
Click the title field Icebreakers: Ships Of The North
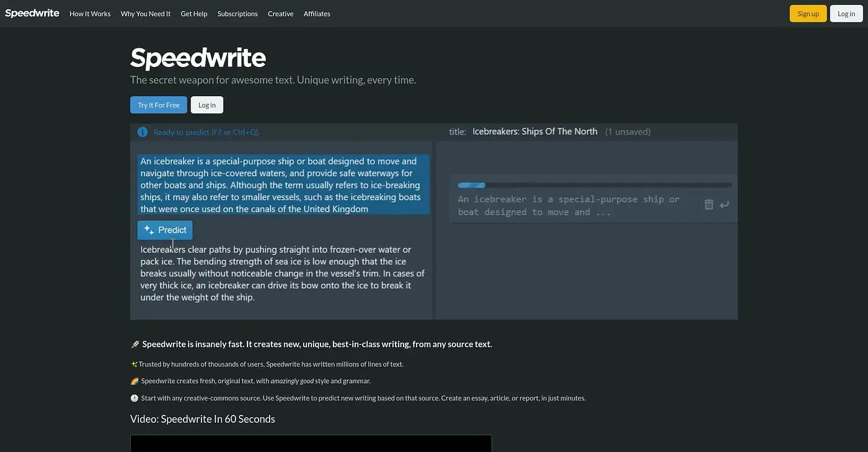pyautogui.click(x=535, y=131)
